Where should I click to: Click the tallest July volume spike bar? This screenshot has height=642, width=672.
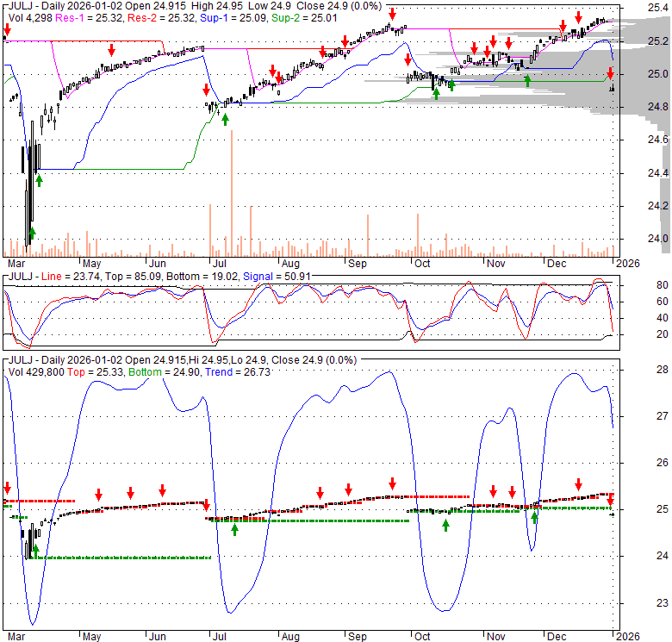tap(232, 193)
